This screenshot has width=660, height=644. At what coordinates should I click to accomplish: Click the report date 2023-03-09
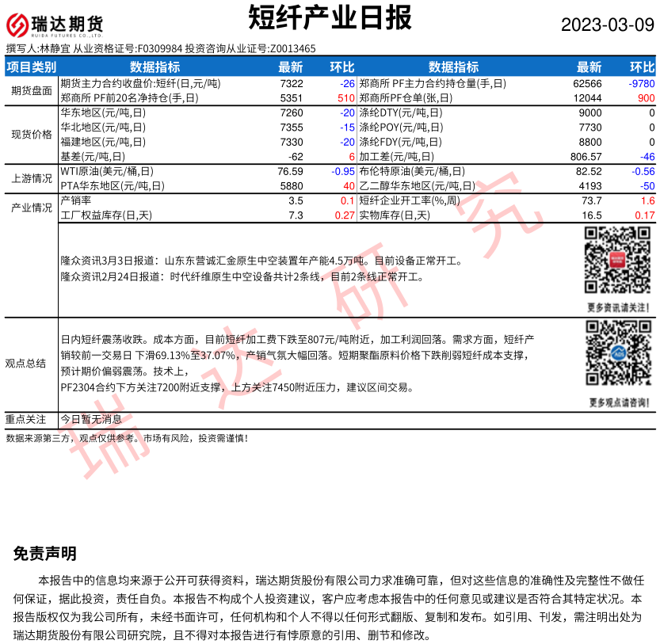608,25
